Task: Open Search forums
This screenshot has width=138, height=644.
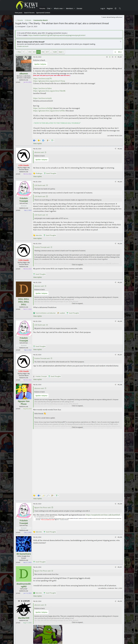Action: (29, 12)
